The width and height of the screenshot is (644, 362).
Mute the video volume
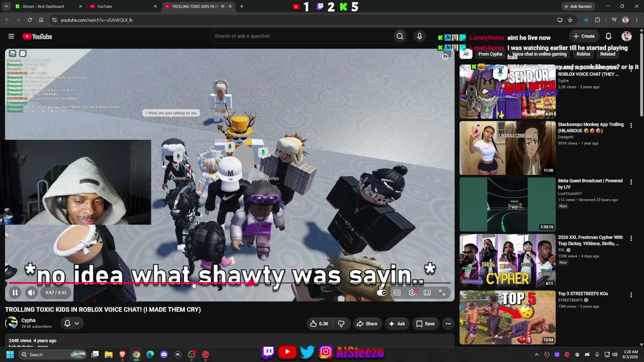(x=31, y=293)
